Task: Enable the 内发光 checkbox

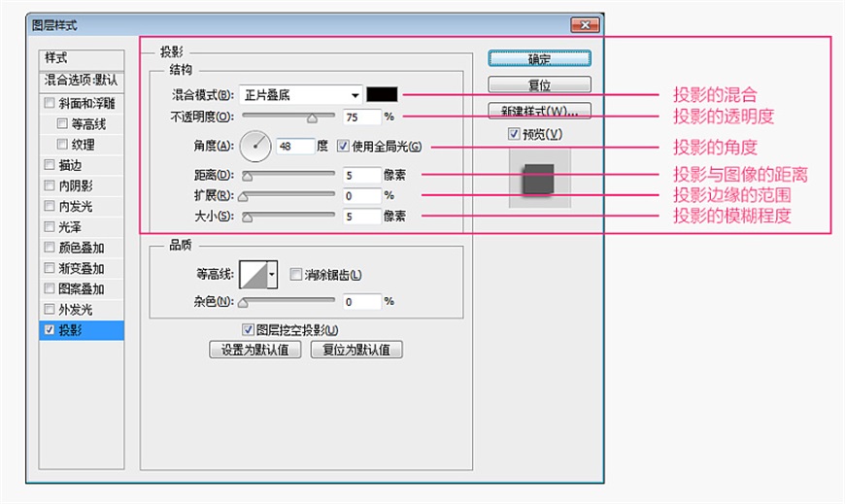Action: tap(50, 206)
